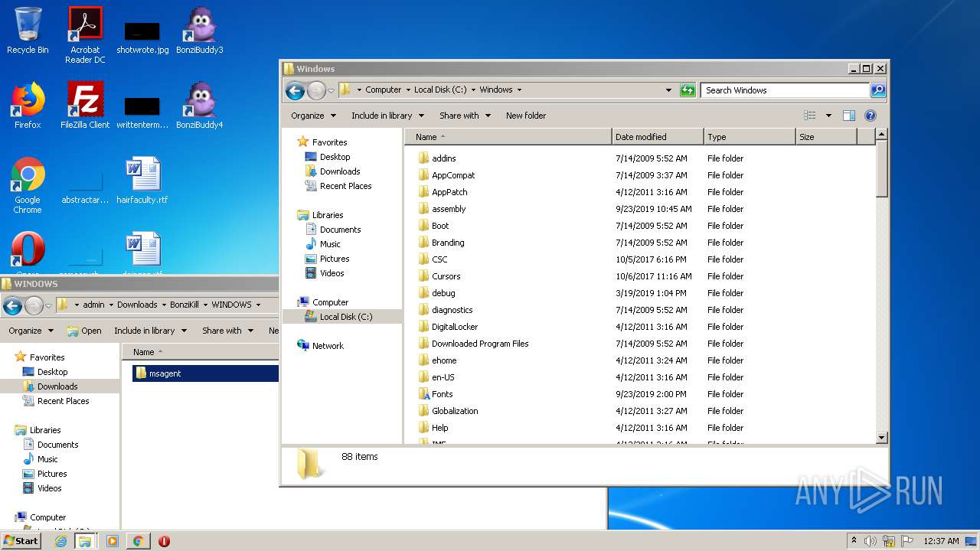This screenshot has height=551, width=980.
Task: Open Share with dropdown in Windows window
Action: tap(465, 116)
